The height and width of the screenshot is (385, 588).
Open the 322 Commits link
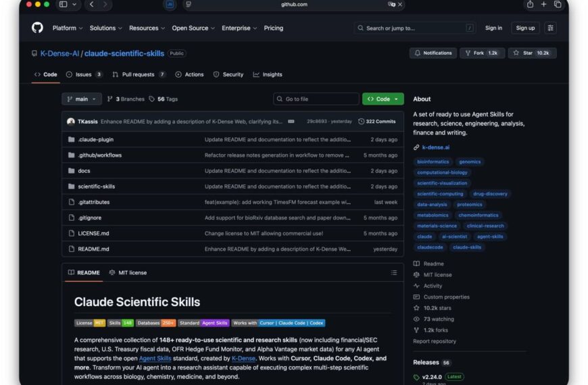point(377,122)
